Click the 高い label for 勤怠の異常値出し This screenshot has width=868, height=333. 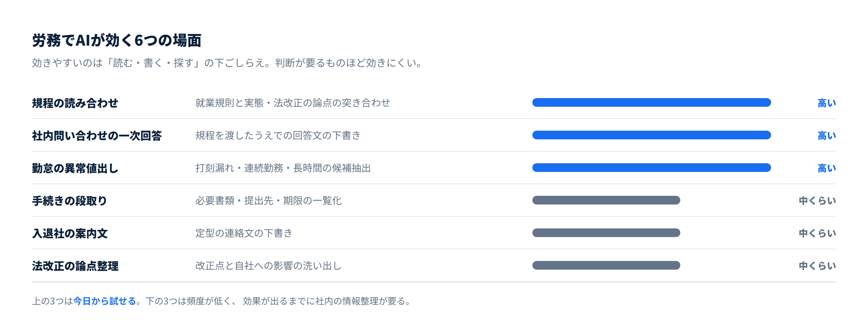click(827, 168)
